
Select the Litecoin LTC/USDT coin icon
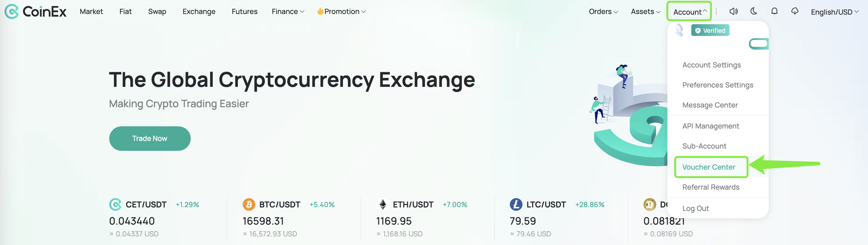[516, 204]
